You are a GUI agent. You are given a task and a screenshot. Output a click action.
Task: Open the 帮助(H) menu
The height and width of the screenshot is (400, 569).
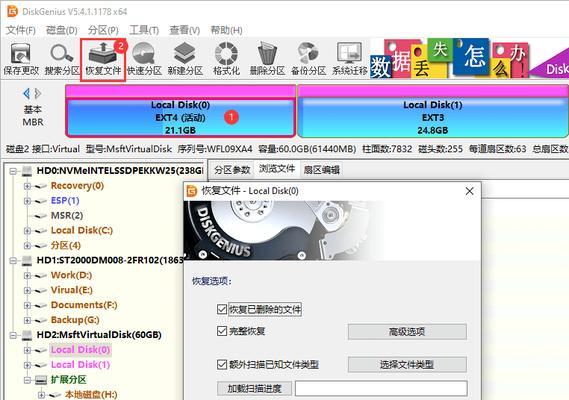226,30
